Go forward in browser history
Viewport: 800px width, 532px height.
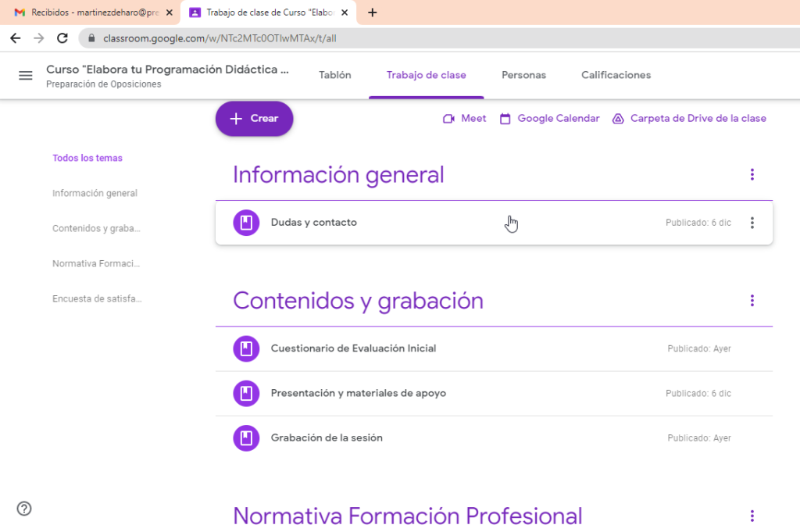click(39, 38)
